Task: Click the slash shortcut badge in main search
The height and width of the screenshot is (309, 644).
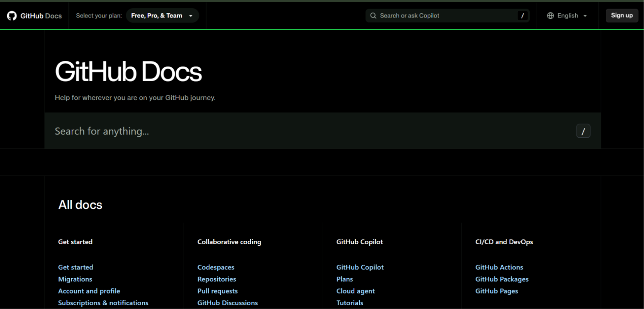Action: pos(583,131)
